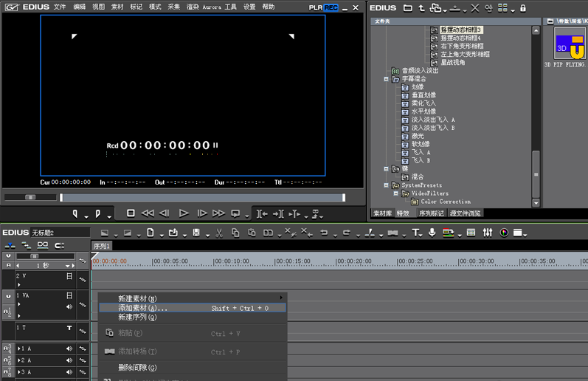Viewport: 588px width, 381px height.
Task: Click the lock icon in effects panel toolbar
Action: tap(523, 8)
